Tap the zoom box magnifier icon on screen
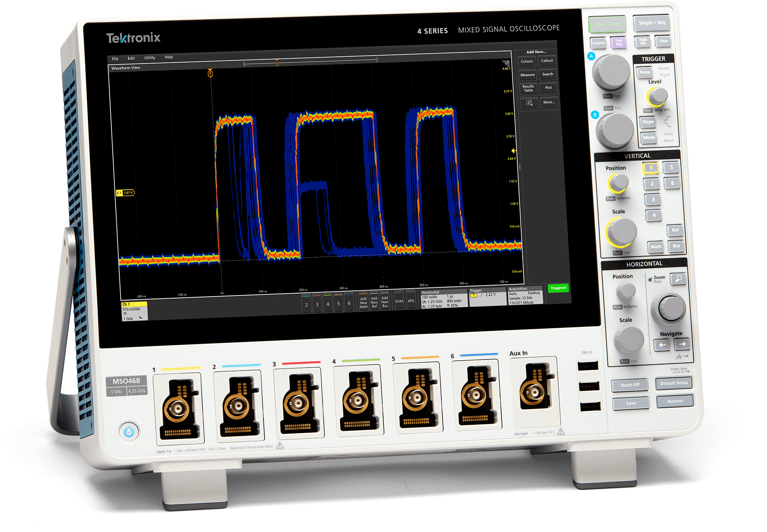This screenshot has width=767, height=532. [x=529, y=103]
